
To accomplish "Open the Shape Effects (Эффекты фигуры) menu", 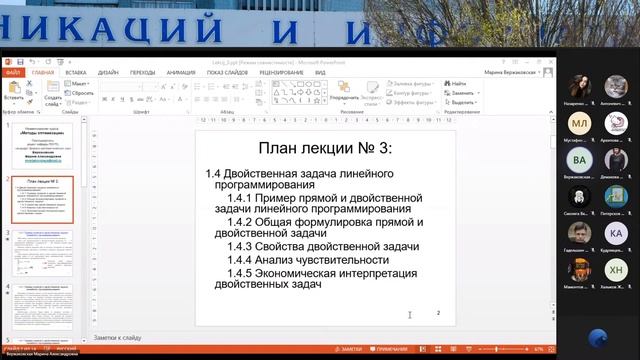I will coord(410,102).
